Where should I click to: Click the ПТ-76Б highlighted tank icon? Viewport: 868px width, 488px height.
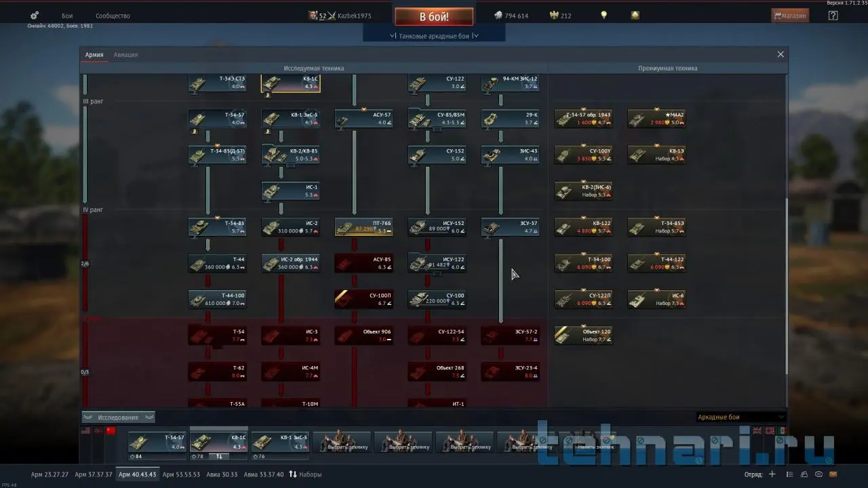pos(345,227)
